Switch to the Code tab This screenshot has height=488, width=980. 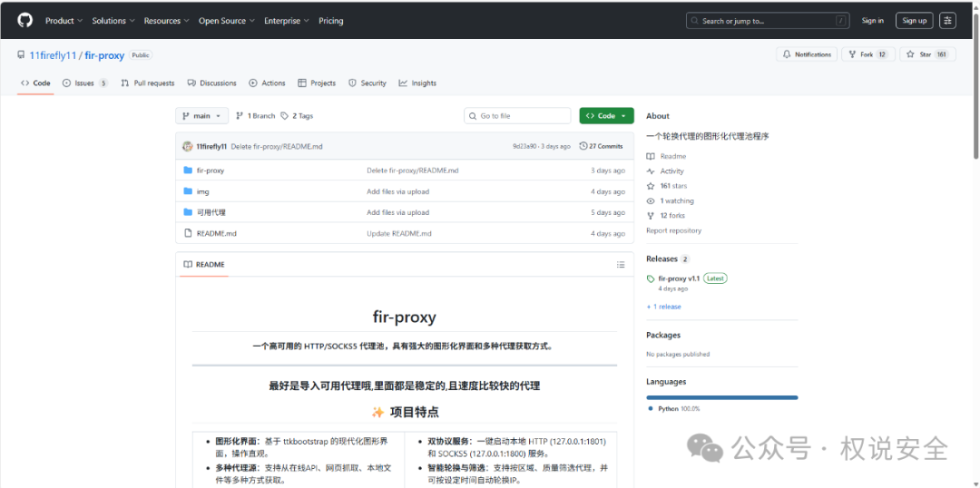tap(35, 83)
